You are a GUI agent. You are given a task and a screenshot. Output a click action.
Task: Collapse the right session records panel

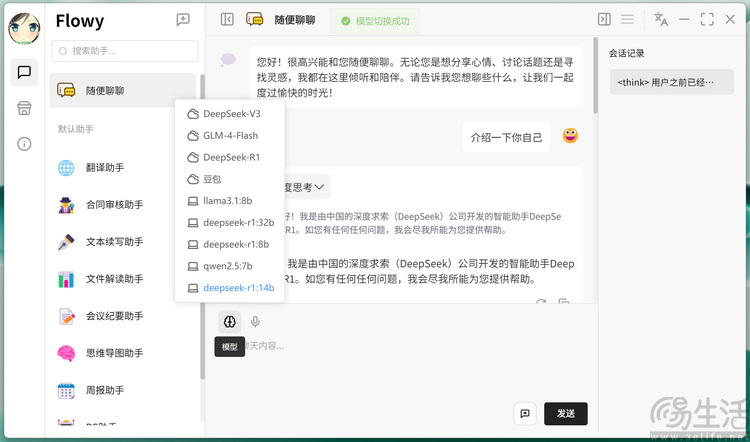coord(604,19)
